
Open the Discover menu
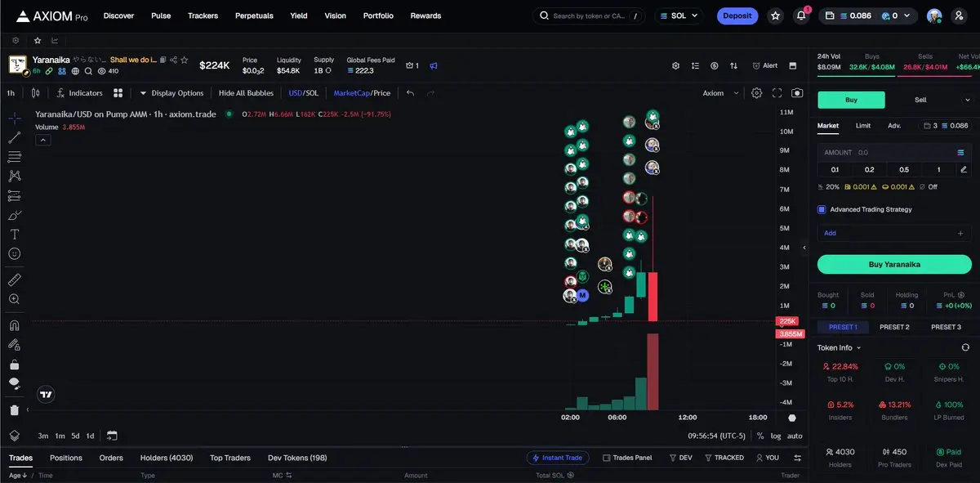coord(118,16)
